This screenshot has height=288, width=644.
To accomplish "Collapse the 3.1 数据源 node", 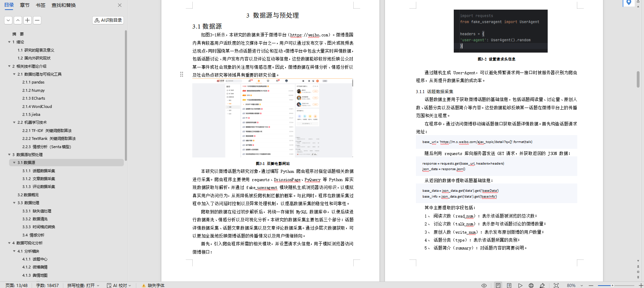I will coord(14,163).
